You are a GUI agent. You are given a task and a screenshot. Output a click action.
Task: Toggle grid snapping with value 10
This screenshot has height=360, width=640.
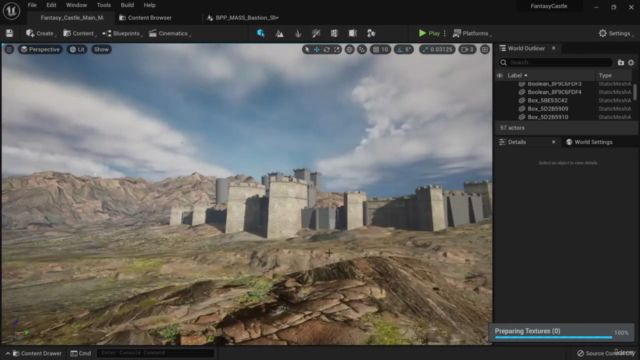380,49
